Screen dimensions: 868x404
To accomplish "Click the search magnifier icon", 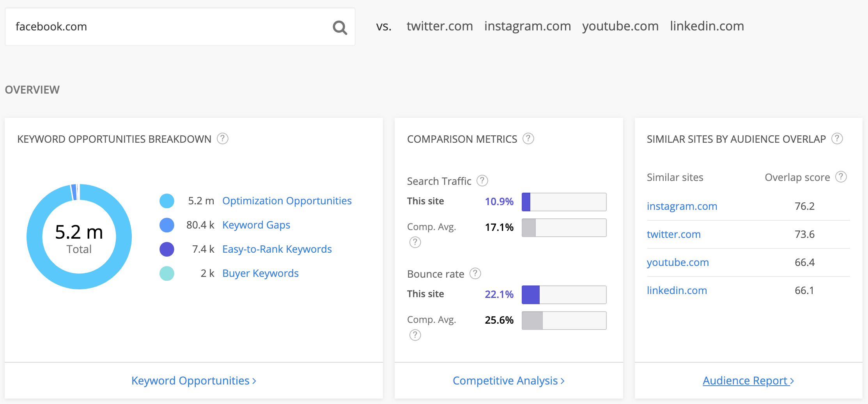I will [340, 27].
